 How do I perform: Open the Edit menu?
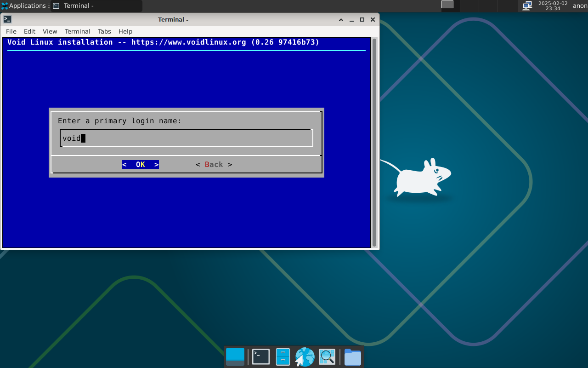tap(29, 31)
